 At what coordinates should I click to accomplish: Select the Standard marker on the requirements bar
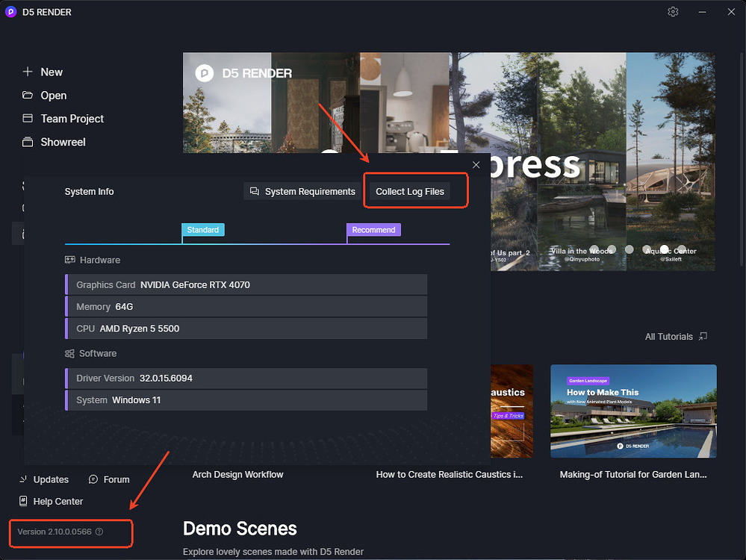pos(202,230)
